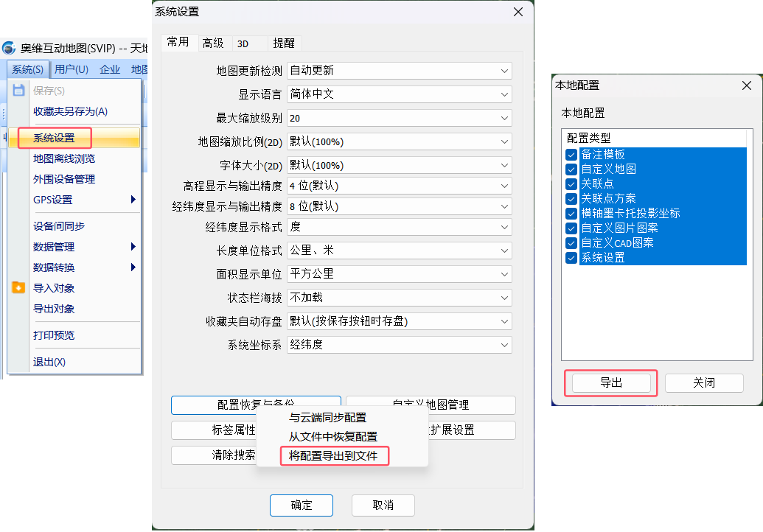Toggle the 备注模板 checkbox
This screenshot has width=763, height=532.
click(x=571, y=155)
